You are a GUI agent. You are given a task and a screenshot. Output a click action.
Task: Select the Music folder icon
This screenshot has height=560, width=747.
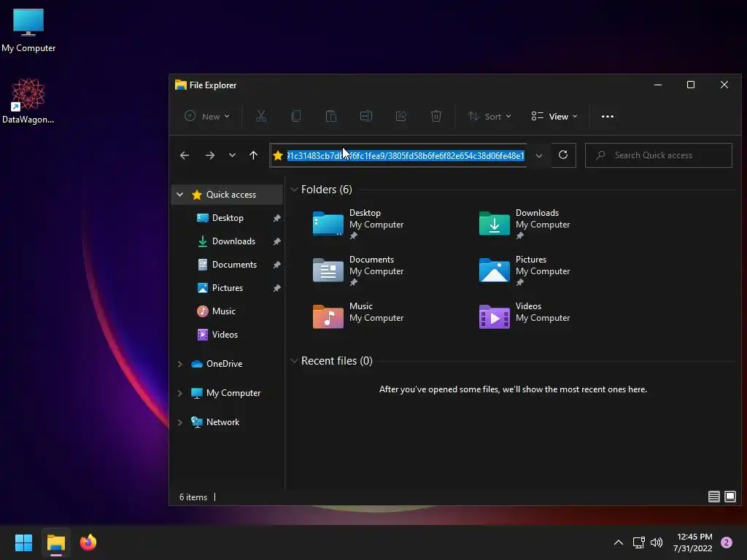click(x=328, y=316)
